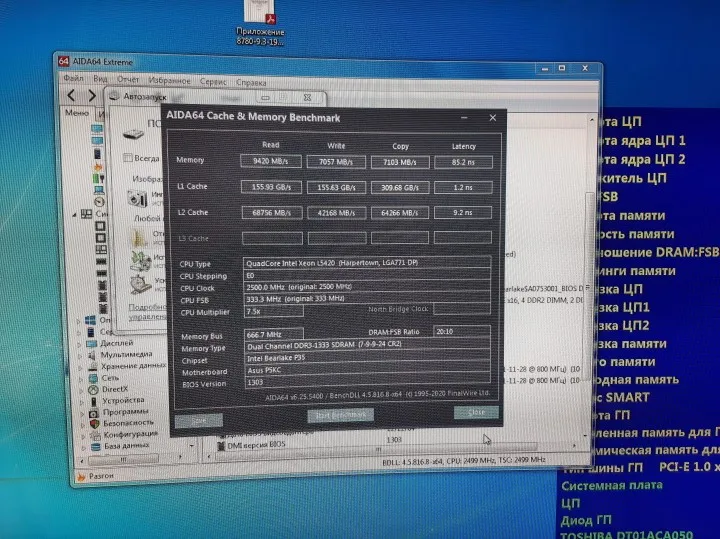Click the DMI версия BIOS row icon
This screenshot has width=720, height=539.
pos(221,445)
